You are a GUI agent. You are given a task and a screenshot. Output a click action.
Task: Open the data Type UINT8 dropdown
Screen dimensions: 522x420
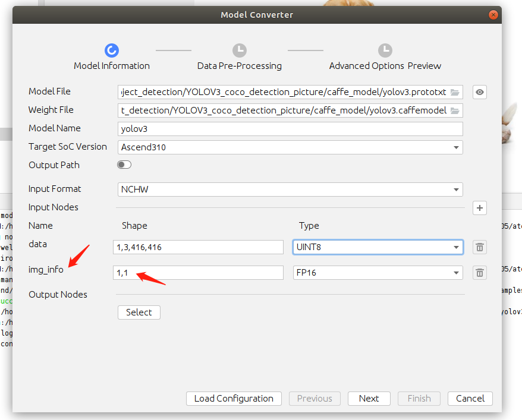[378, 247]
